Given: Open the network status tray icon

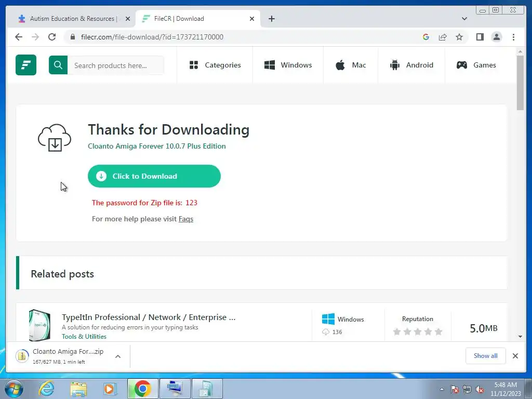Looking at the screenshot, I should [467, 390].
